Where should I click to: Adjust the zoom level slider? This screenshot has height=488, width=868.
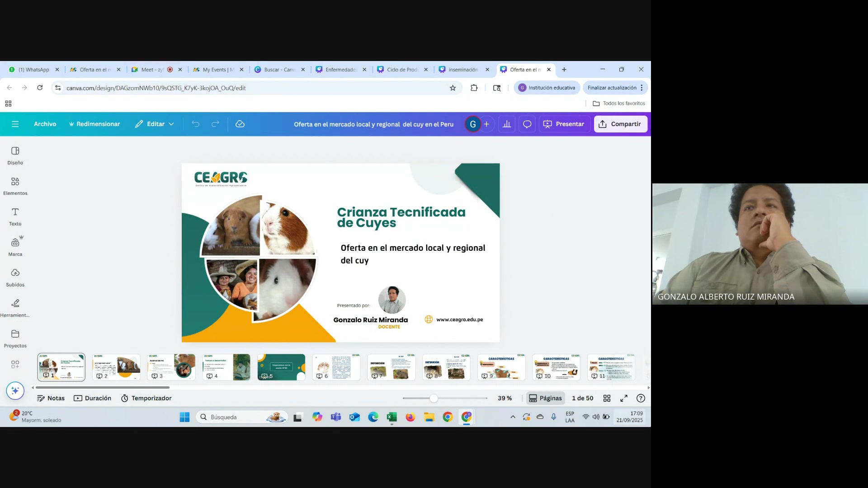(x=434, y=398)
